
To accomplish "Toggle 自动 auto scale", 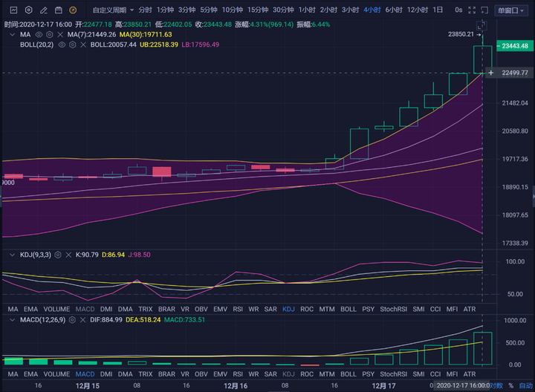I will (x=526, y=385).
